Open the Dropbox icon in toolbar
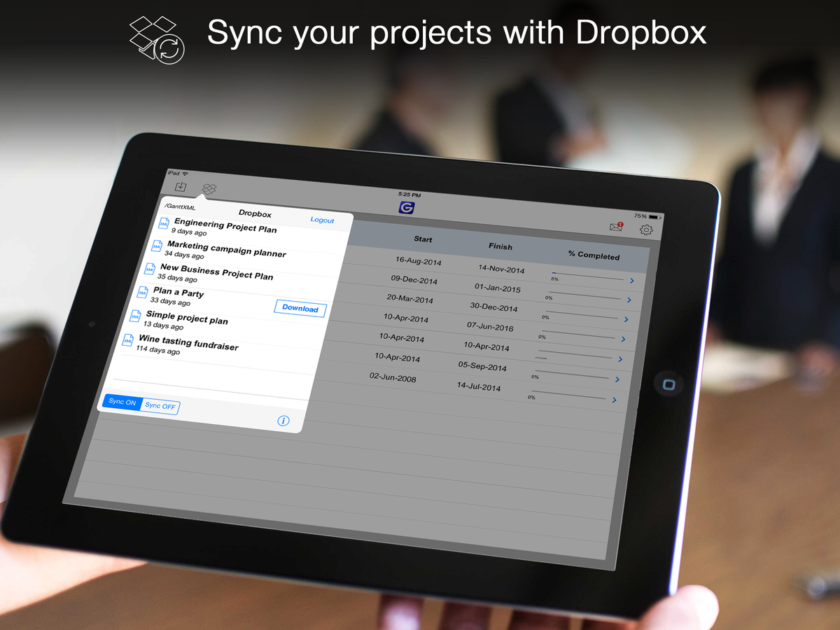The width and height of the screenshot is (840, 630). pos(209,189)
